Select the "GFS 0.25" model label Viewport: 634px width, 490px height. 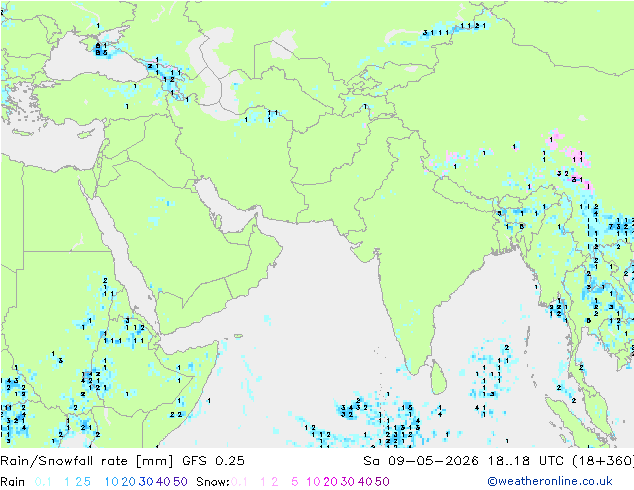(213, 461)
